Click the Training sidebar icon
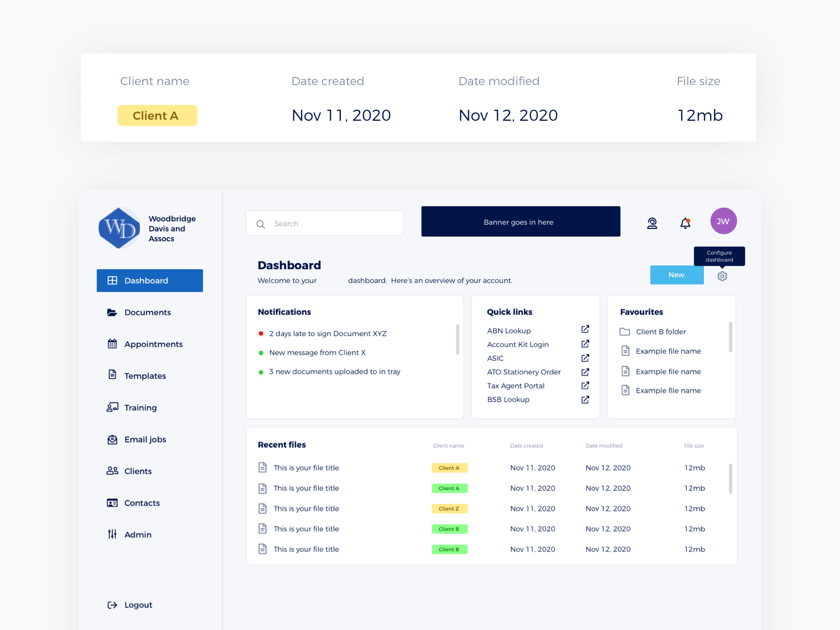840x630 pixels. [112, 407]
